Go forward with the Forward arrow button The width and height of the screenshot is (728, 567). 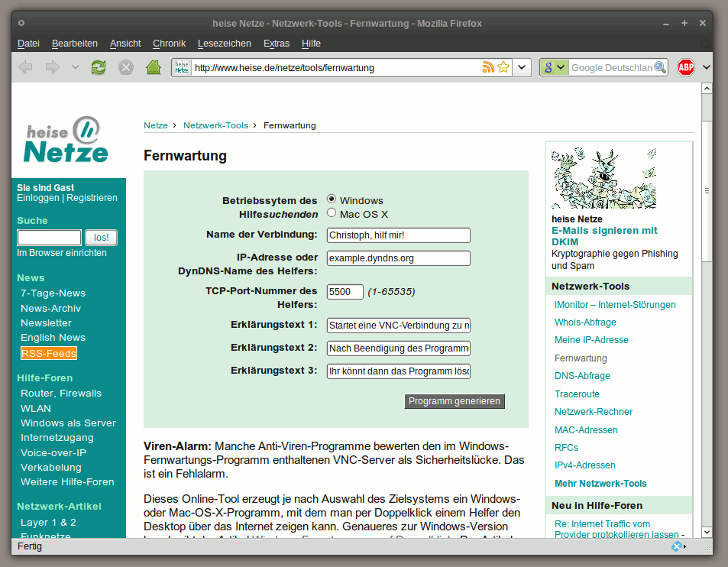[x=52, y=67]
